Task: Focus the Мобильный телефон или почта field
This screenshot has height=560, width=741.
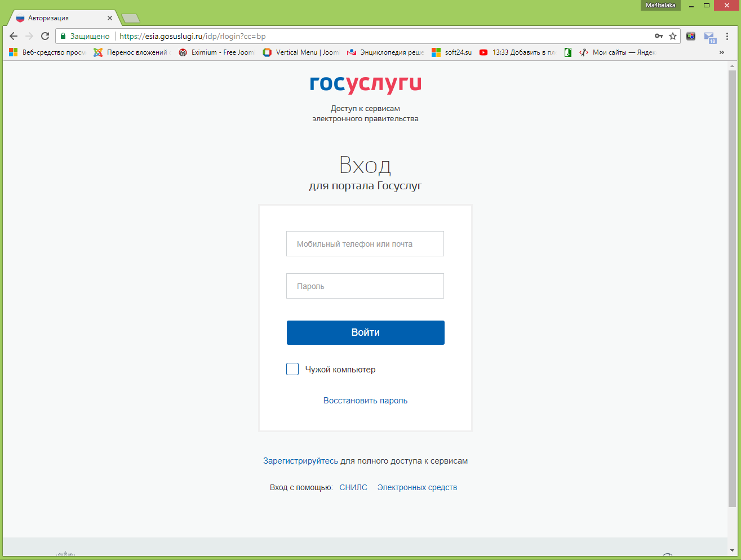Action: pos(365,243)
